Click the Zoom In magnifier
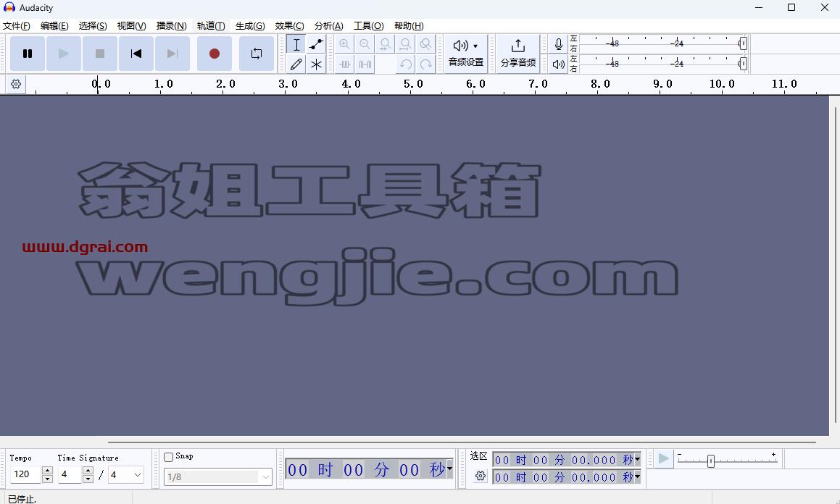The height and width of the screenshot is (504, 840). [x=344, y=44]
